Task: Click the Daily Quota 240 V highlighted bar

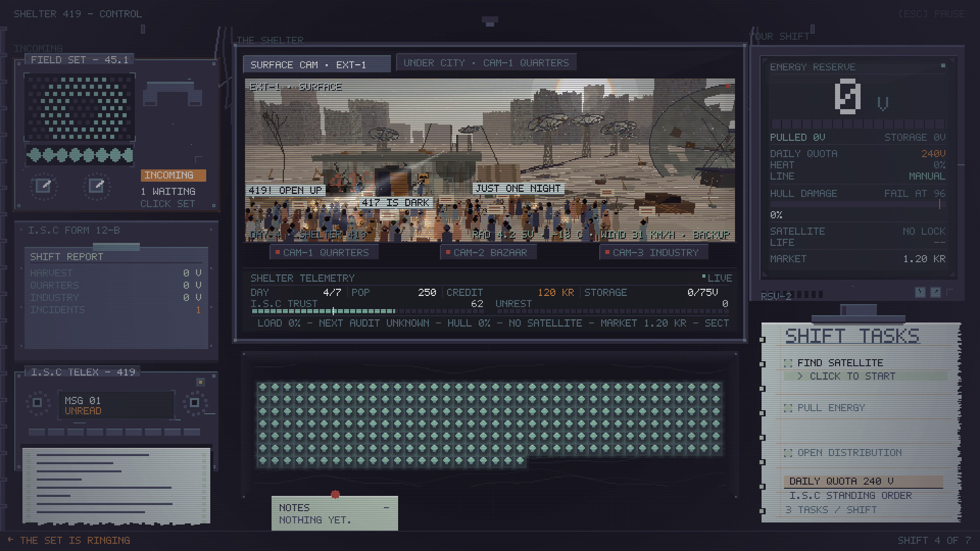Action: click(864, 482)
